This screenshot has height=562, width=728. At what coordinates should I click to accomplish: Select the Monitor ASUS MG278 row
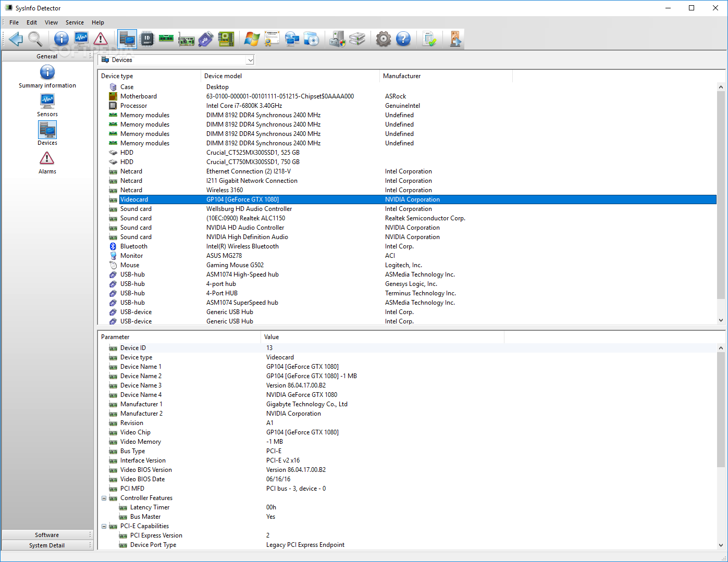(408, 256)
